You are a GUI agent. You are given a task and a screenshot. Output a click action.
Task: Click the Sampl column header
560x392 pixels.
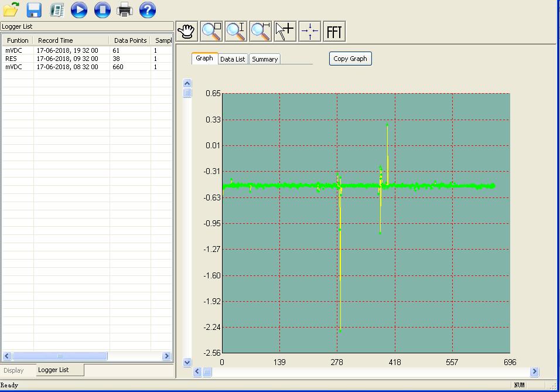click(x=163, y=40)
